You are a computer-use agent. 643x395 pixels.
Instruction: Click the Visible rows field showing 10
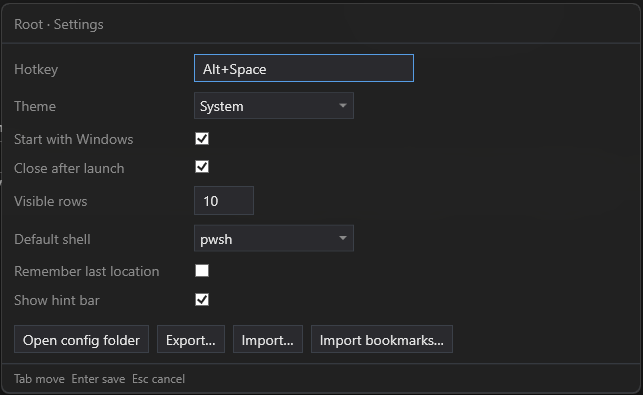(x=224, y=201)
